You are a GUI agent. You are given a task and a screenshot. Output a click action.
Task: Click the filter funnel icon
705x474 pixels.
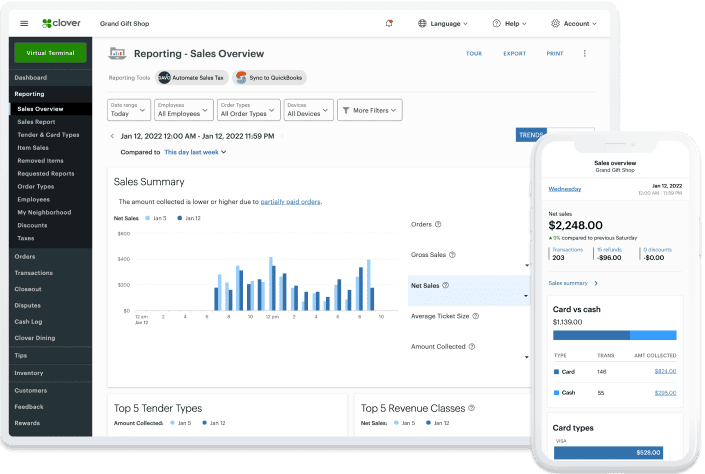[346, 110]
